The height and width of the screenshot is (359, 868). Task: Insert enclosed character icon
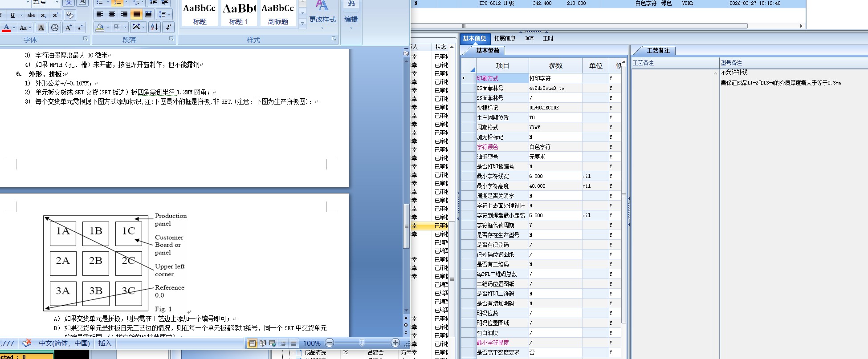54,28
